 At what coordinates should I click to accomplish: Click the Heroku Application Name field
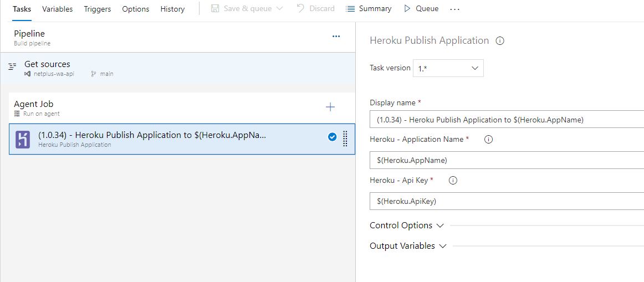click(507, 160)
